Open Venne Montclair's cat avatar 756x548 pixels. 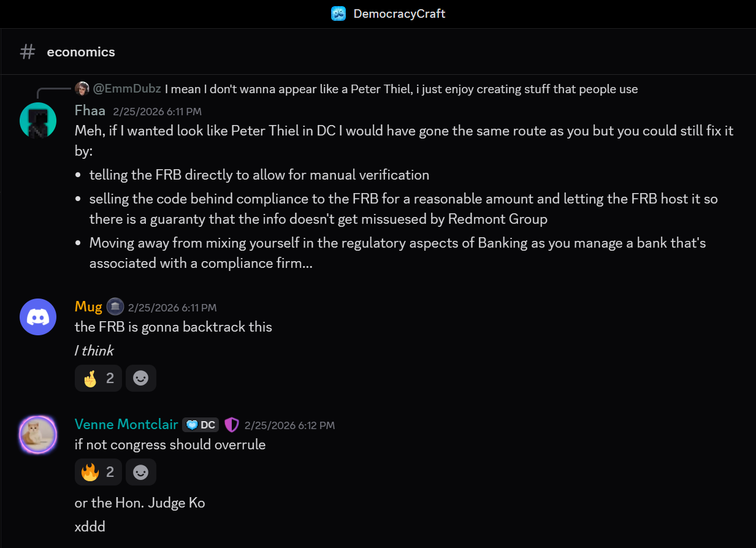(38, 434)
